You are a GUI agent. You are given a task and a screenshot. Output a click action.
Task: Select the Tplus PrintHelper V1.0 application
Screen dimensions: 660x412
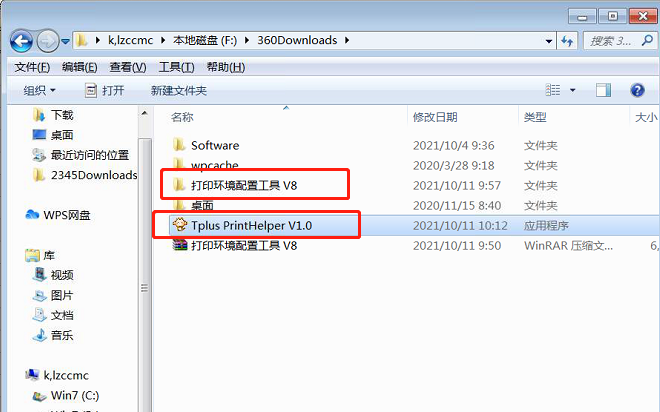[252, 226]
